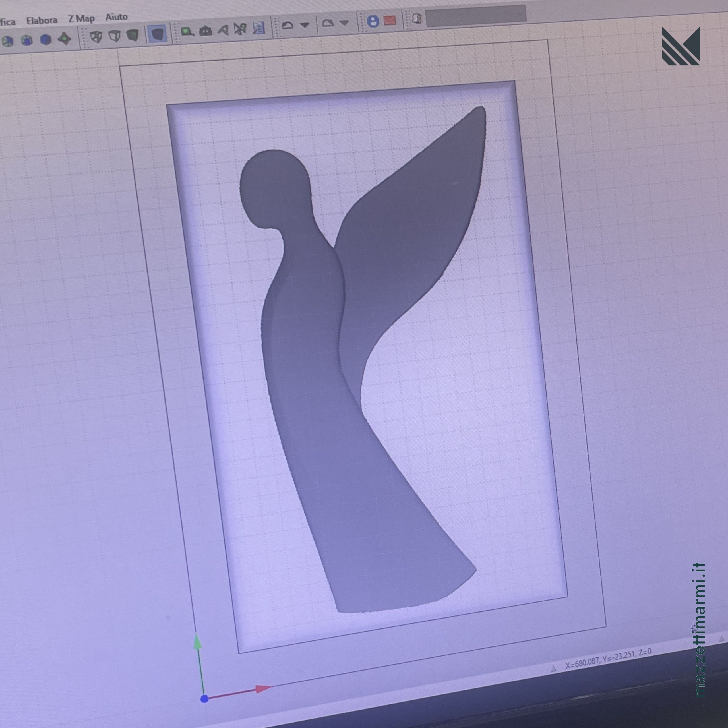This screenshot has height=728, width=728.
Task: Expand the redo history dropdown arrow
Action: (x=344, y=23)
